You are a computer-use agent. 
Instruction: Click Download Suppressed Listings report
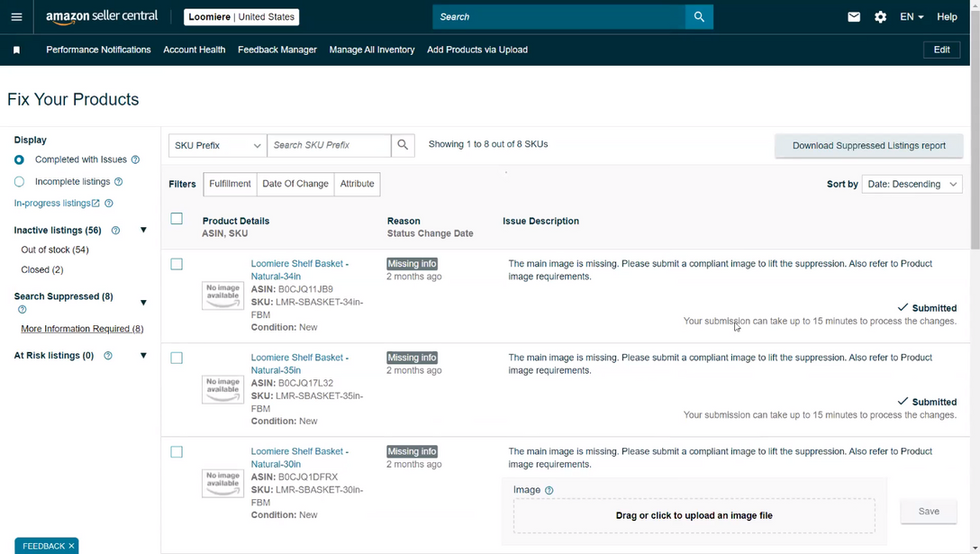pos(868,146)
